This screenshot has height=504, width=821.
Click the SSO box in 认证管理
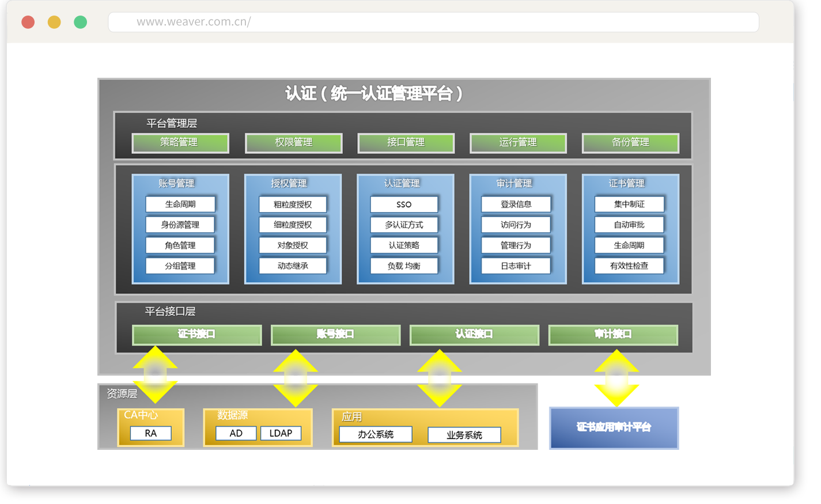tap(404, 204)
